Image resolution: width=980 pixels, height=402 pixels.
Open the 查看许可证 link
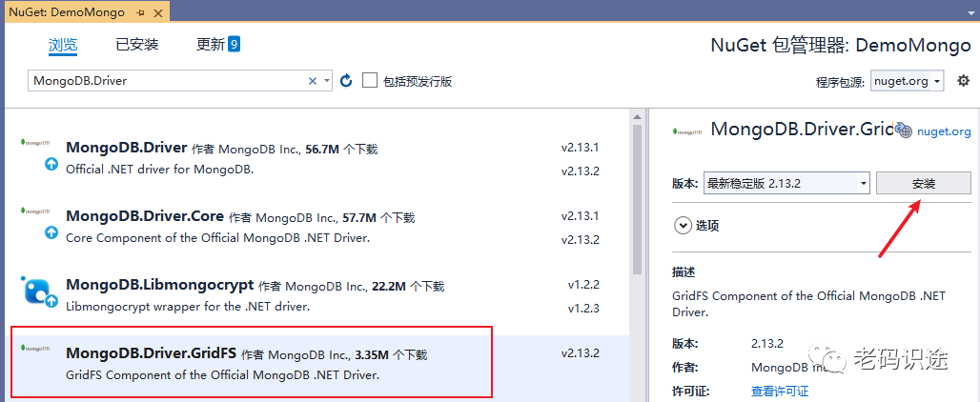[780, 392]
